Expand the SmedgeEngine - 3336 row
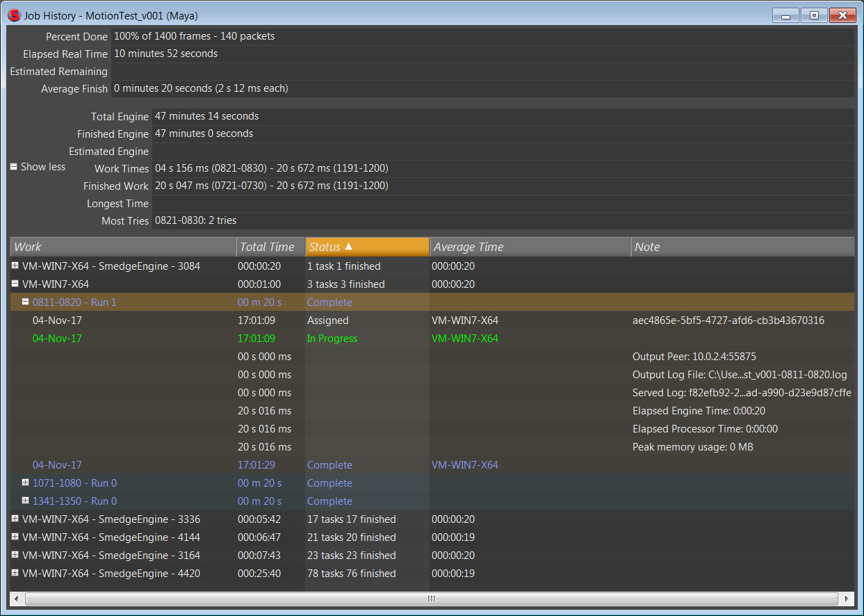 [15, 519]
